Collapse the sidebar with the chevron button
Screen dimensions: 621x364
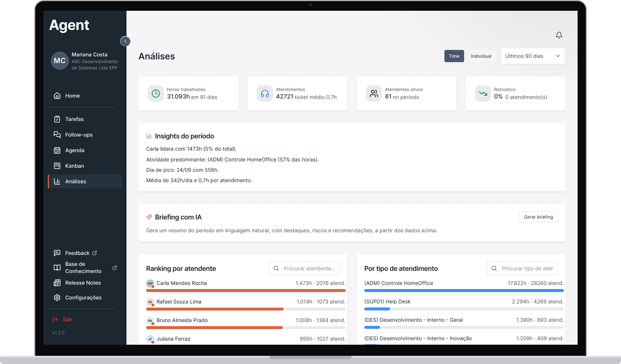click(x=125, y=41)
